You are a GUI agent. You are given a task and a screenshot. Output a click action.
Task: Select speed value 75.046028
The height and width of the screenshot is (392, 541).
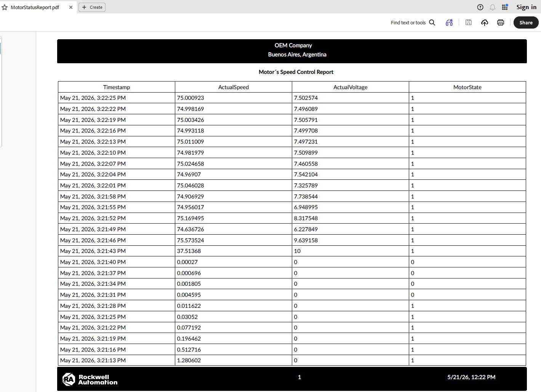(x=190, y=186)
